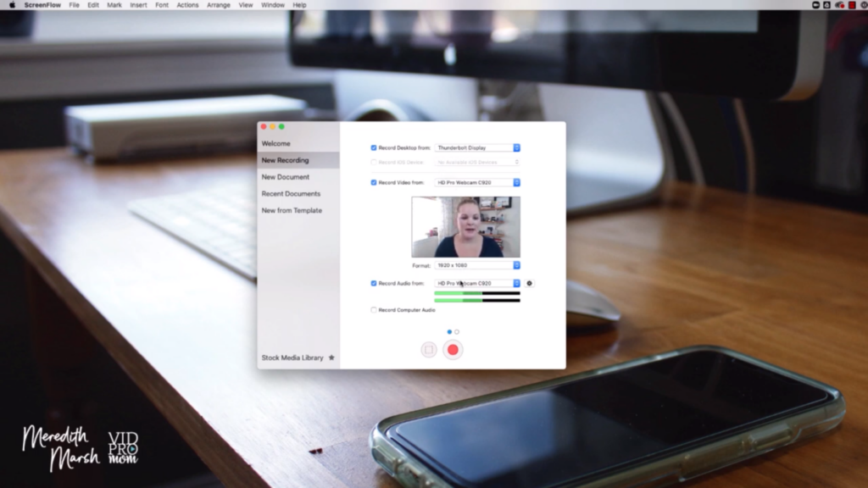Open the ScreenFlow application menu

pos(42,5)
